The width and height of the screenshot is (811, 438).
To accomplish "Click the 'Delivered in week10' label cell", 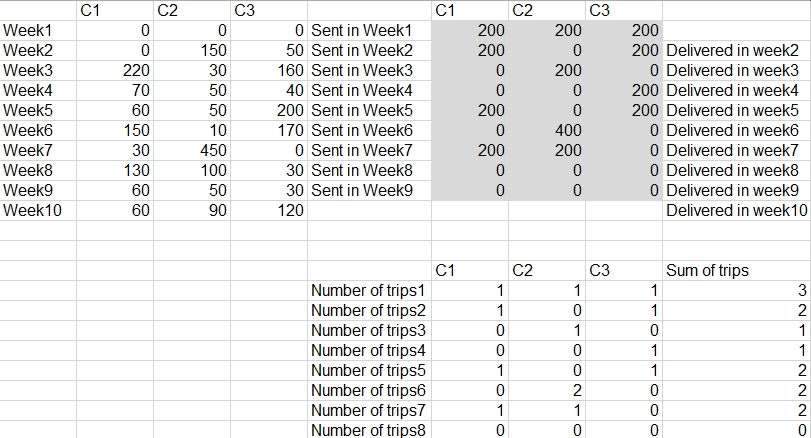I will pyautogui.click(x=737, y=210).
